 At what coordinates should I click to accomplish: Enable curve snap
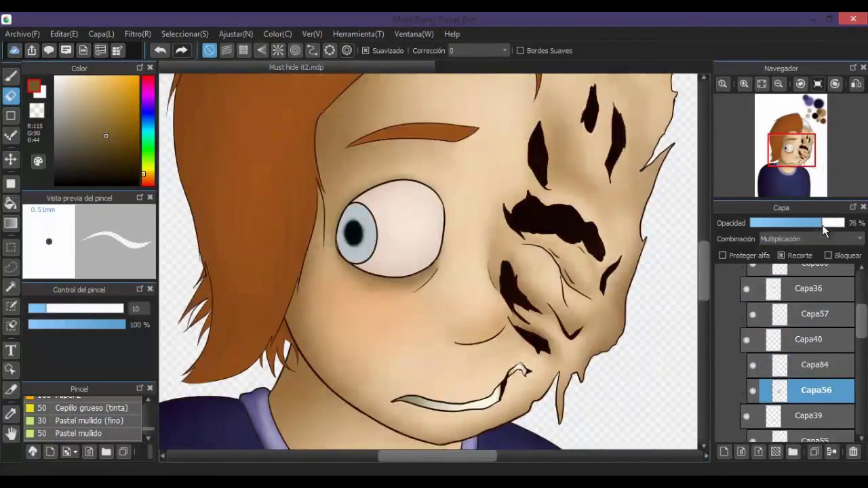(312, 50)
